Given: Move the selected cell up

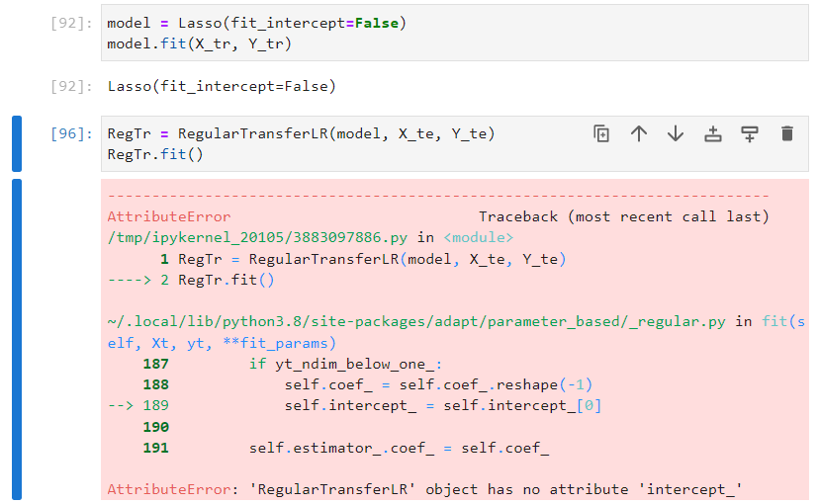Looking at the screenshot, I should tap(639, 134).
